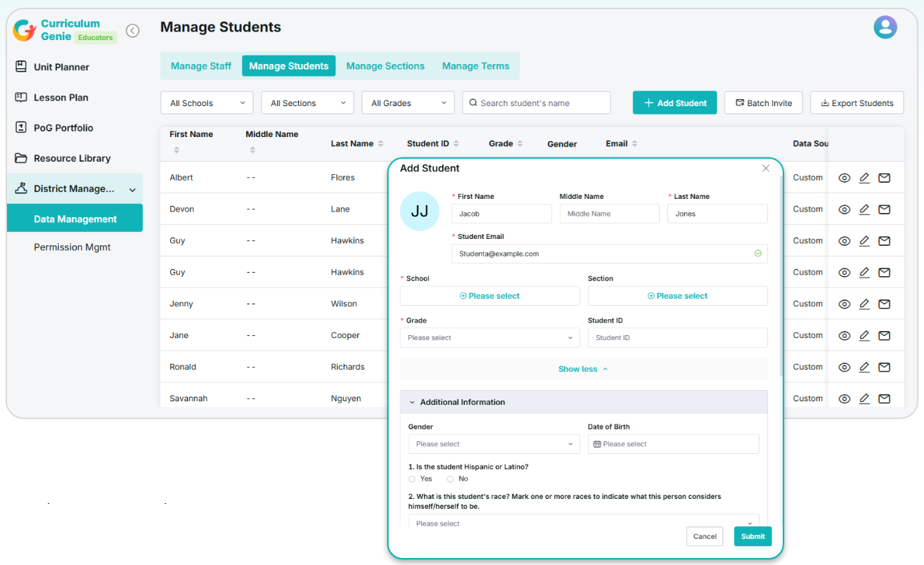
Task: Close the Add Student dialog
Action: click(766, 168)
